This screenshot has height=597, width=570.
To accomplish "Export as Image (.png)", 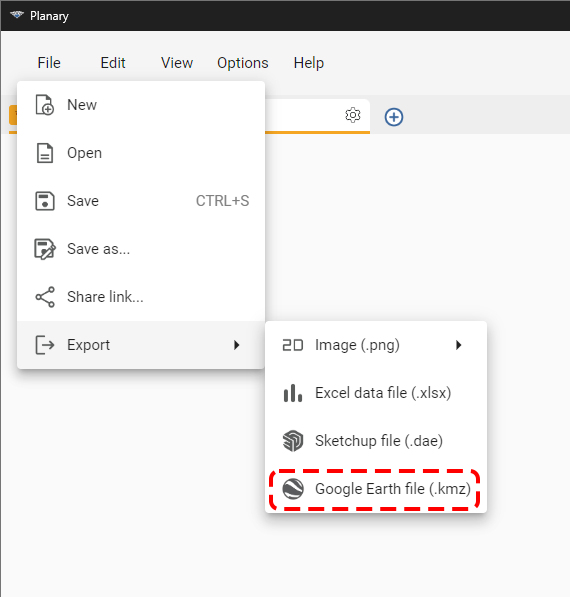I will (x=376, y=345).
